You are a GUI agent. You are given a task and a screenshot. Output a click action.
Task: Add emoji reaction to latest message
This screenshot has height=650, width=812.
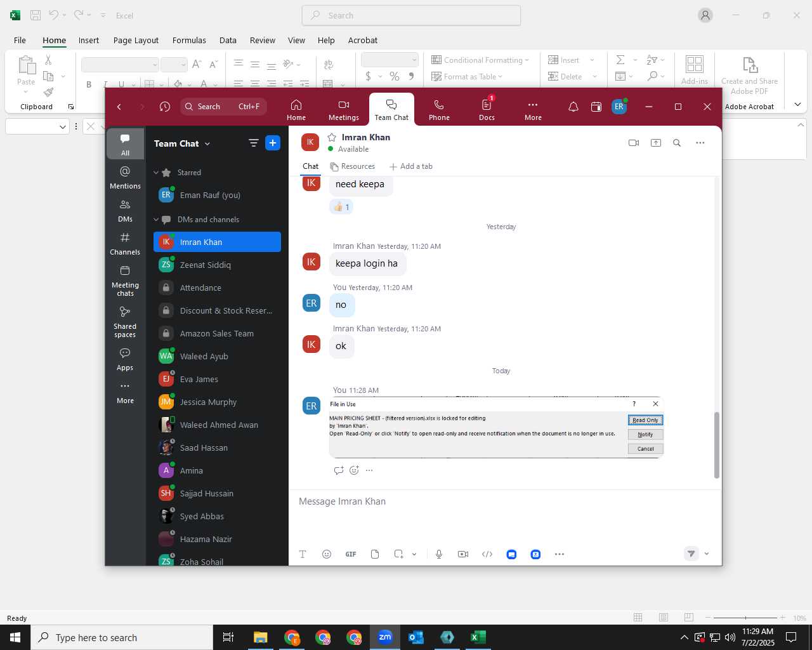tap(354, 470)
